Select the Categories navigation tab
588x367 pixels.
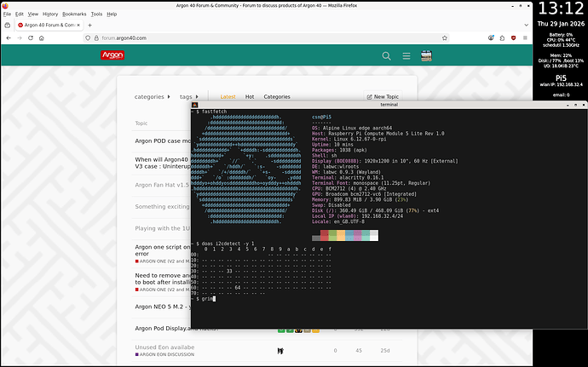pyautogui.click(x=277, y=97)
